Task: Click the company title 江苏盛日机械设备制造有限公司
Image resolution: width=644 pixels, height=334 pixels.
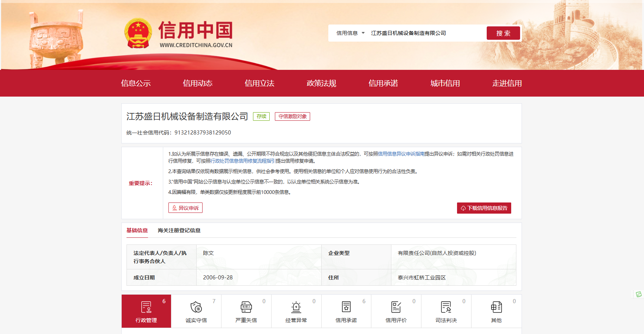Action: 187,116
